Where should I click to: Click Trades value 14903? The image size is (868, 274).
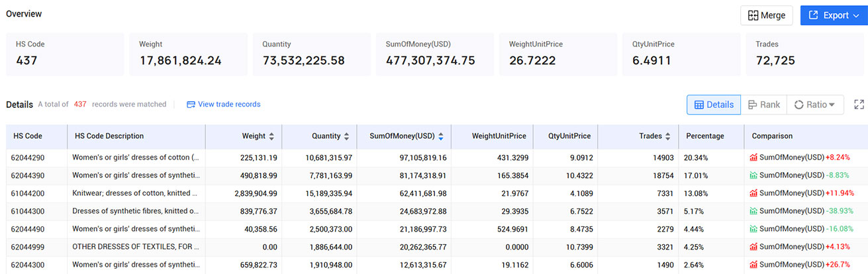[x=663, y=158]
